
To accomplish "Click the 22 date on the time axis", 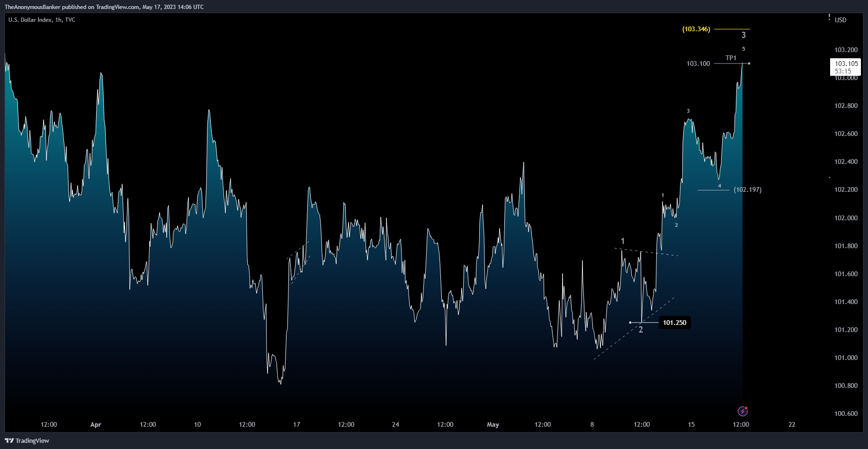I will click(x=792, y=424).
